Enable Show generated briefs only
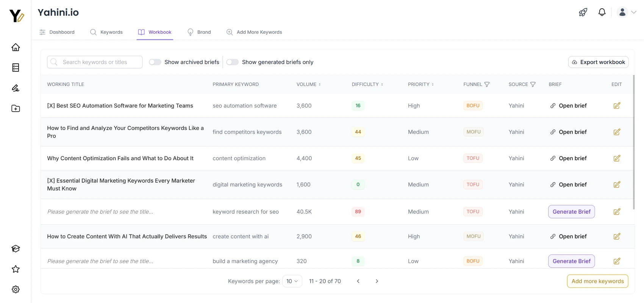The width and height of the screenshot is (644, 303). (232, 62)
